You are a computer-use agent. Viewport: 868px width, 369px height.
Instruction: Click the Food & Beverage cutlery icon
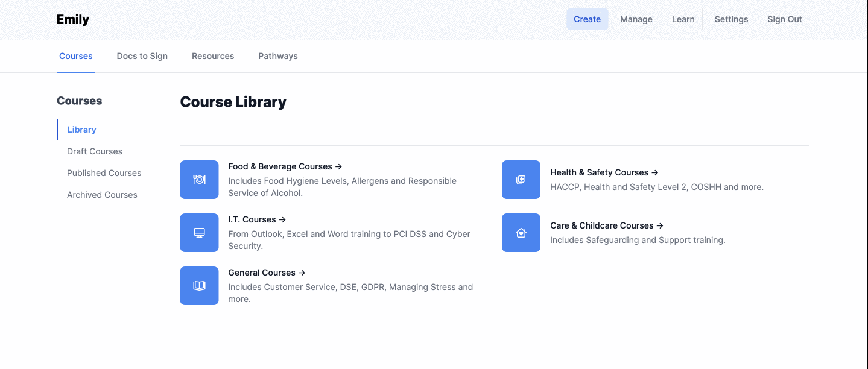[199, 180]
